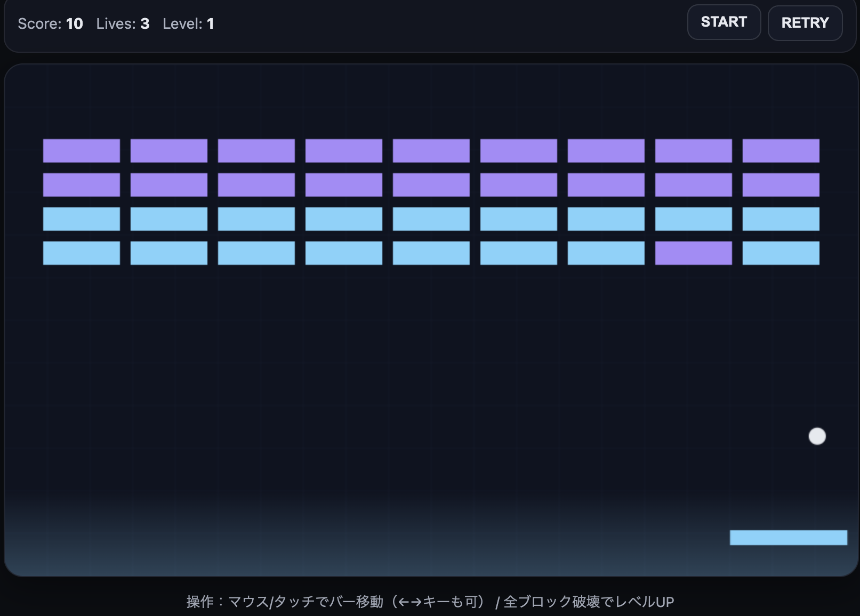Click the white ball on the right side

point(816,436)
